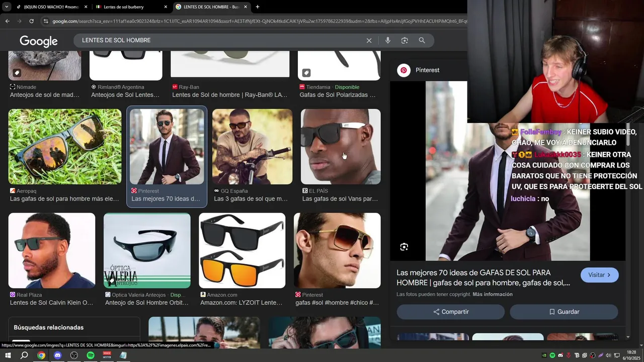The height and width of the screenshot is (362, 644).
Task: Open Las gafas de sol Aeropaq caption
Action: 64,199
